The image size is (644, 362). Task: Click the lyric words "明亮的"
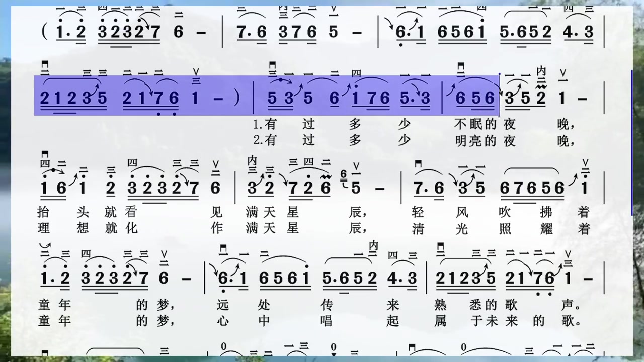point(475,140)
